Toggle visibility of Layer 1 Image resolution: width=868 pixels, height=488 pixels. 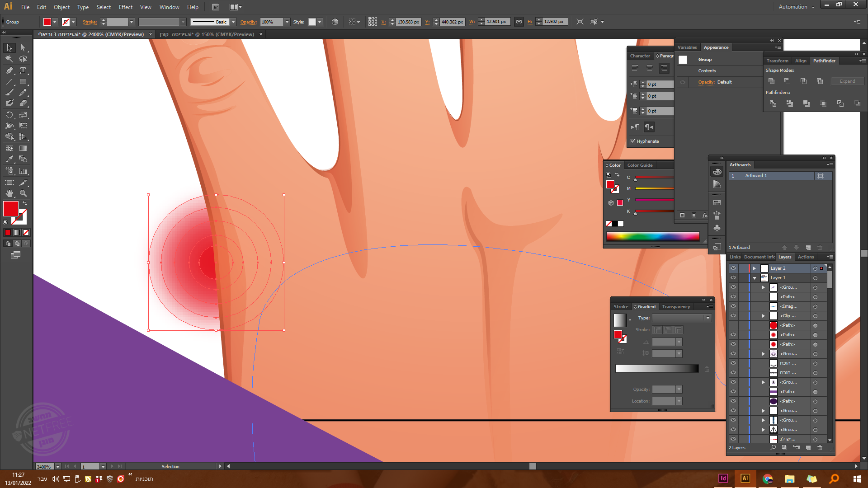coord(733,278)
